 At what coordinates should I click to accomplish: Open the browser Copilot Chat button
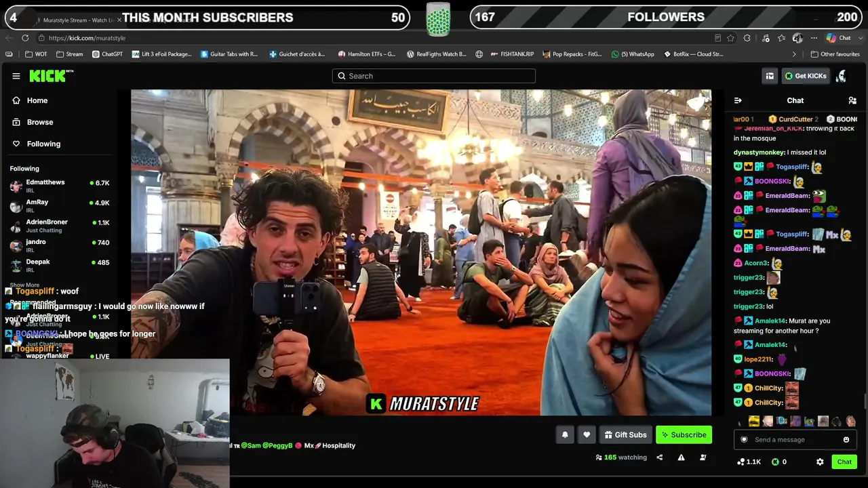click(x=838, y=38)
